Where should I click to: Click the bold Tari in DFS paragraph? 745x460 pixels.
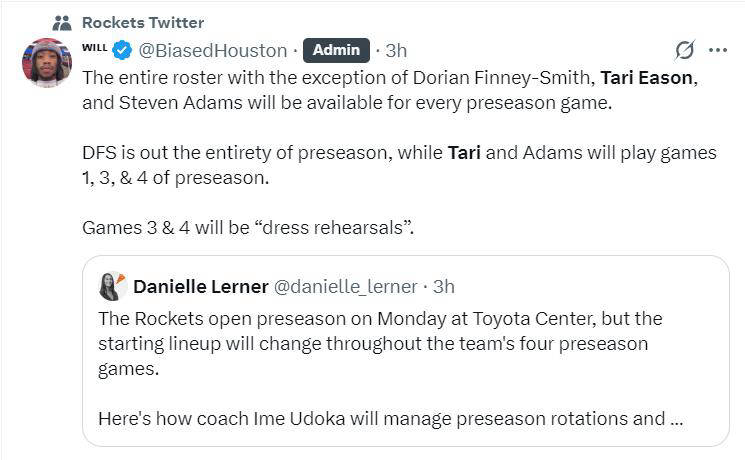464,153
